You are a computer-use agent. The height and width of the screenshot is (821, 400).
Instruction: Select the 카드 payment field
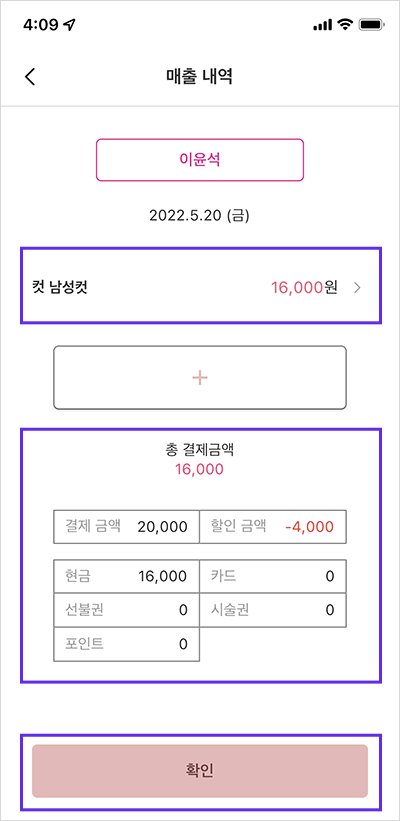(x=273, y=576)
